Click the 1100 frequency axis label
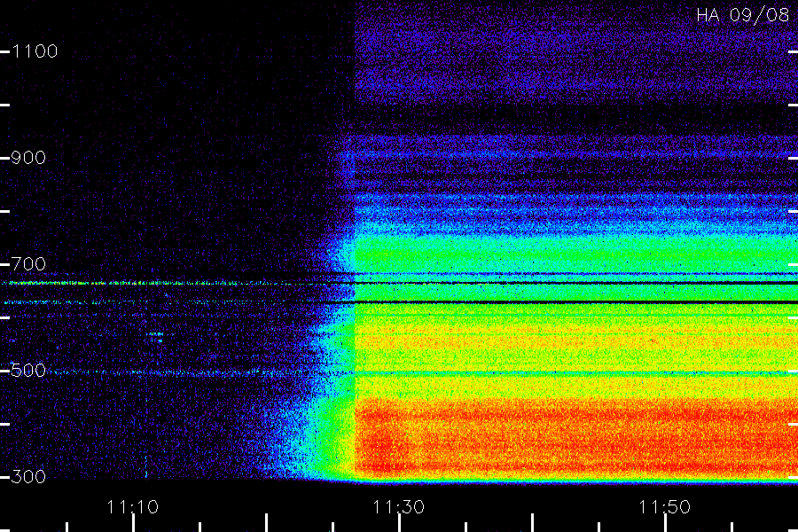This screenshot has width=798, height=532. tap(35, 51)
